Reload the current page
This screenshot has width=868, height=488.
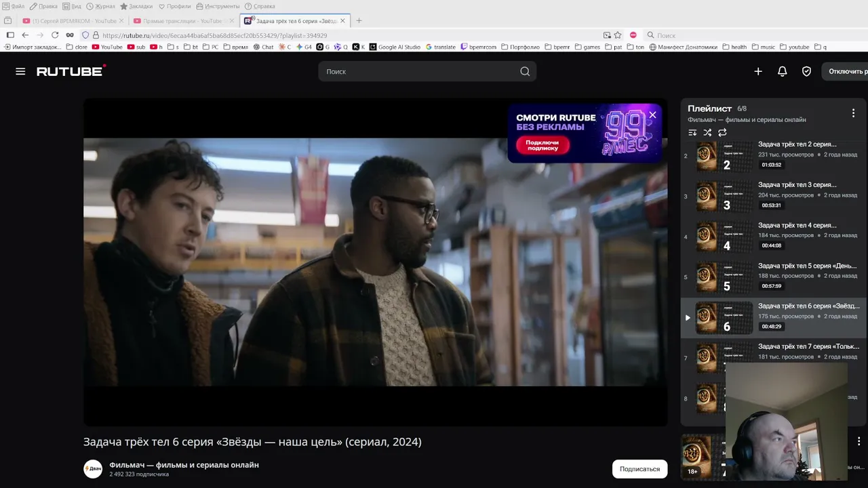click(55, 35)
